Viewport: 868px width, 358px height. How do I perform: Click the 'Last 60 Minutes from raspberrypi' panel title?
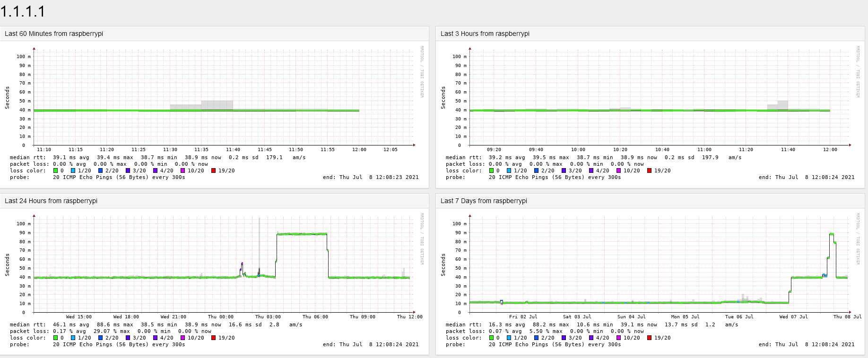point(54,34)
